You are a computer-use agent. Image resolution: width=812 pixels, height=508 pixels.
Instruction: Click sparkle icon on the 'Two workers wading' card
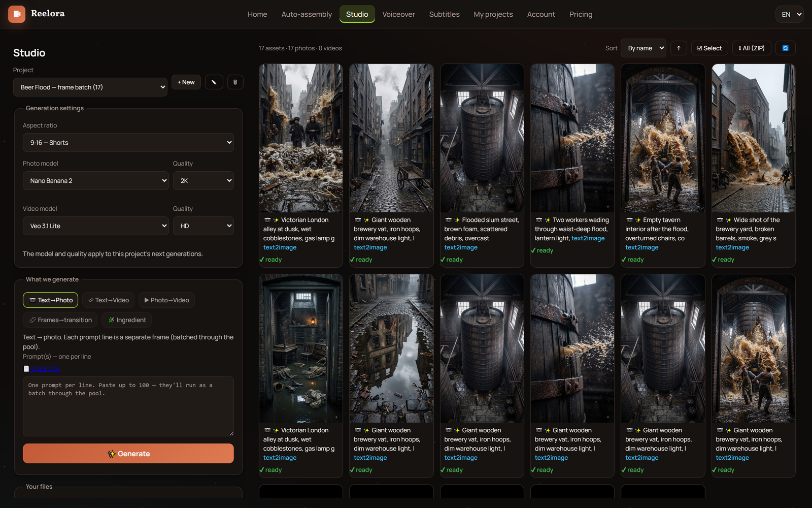tap(547, 220)
